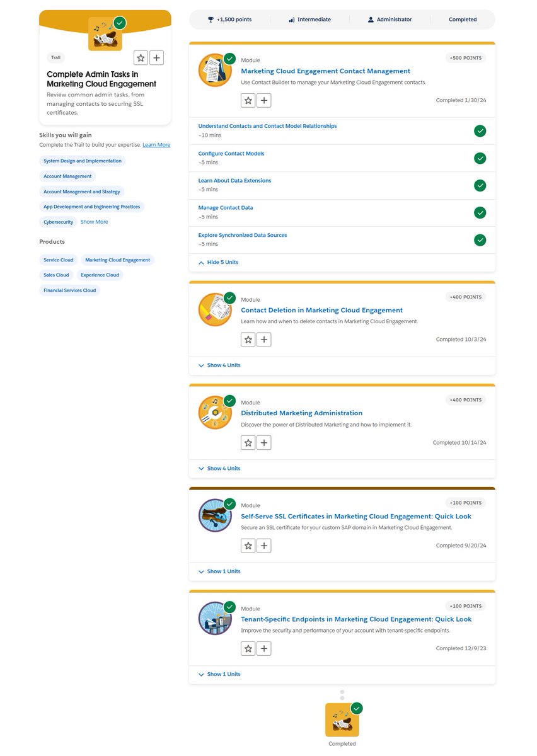Select System Design and Implementation skill tag
The image size is (537, 756).
[x=83, y=161]
